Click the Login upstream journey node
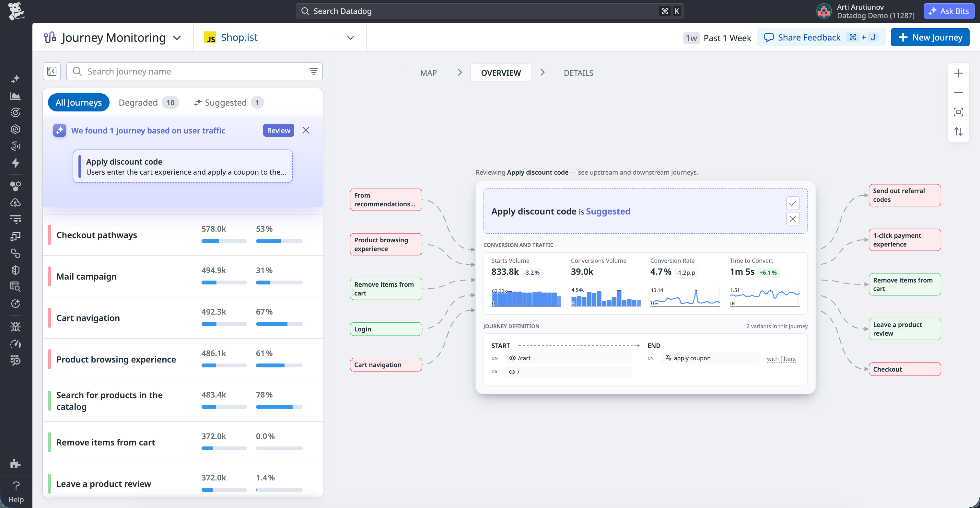Viewport: 980px width, 508px height. point(386,329)
